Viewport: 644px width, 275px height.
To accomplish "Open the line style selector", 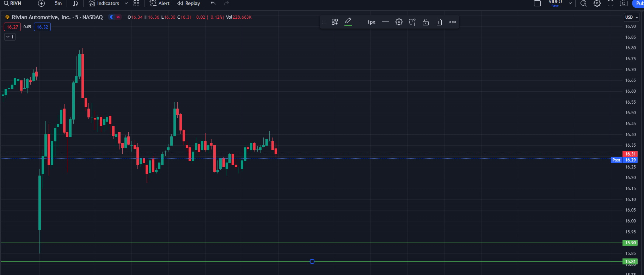I will pos(386,22).
